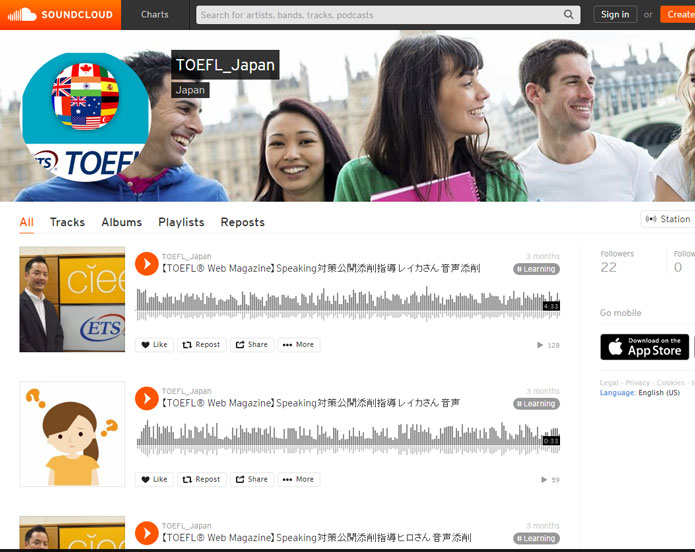This screenshot has width=695, height=552.
Task: Play the ヒロさん 音声添削 track
Action: click(147, 533)
